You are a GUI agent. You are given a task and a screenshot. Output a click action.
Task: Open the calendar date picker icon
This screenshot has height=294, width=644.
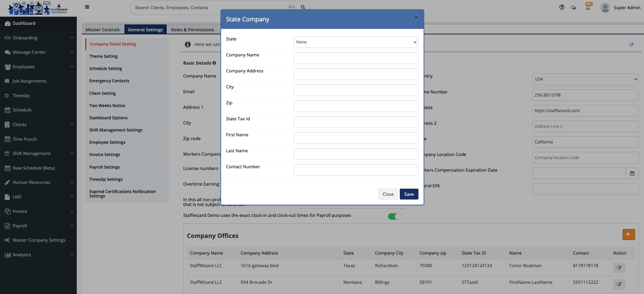click(632, 173)
